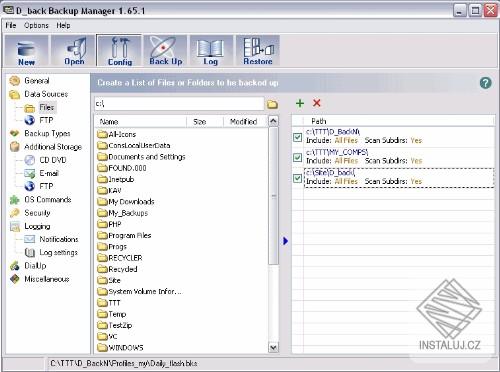
Task: Click the Restore toolbar icon
Action: [x=258, y=50]
